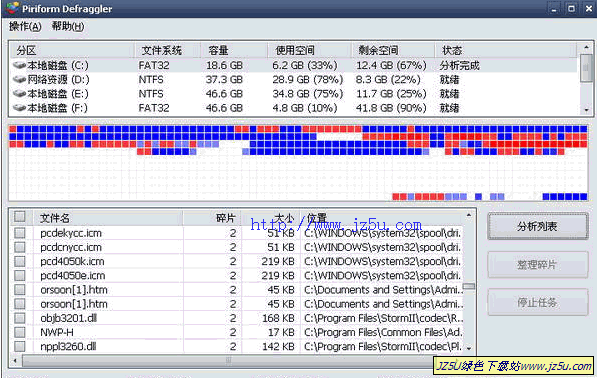
Task: Tick checkbox for objb3201.dll
Action: point(19,318)
